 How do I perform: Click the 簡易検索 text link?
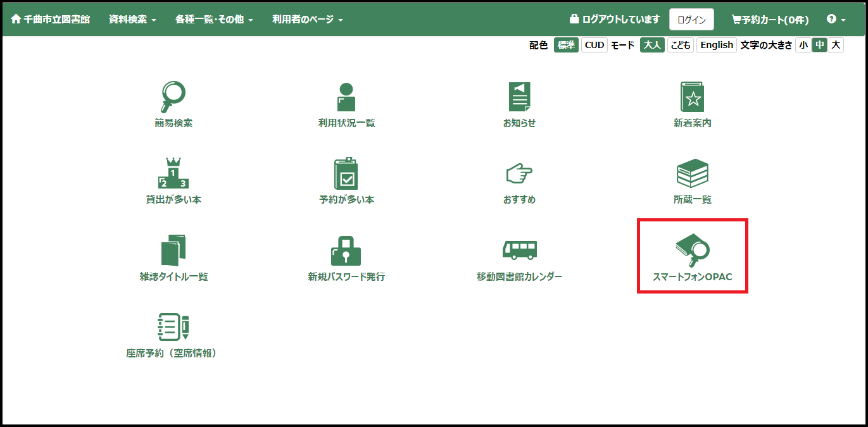tap(173, 123)
